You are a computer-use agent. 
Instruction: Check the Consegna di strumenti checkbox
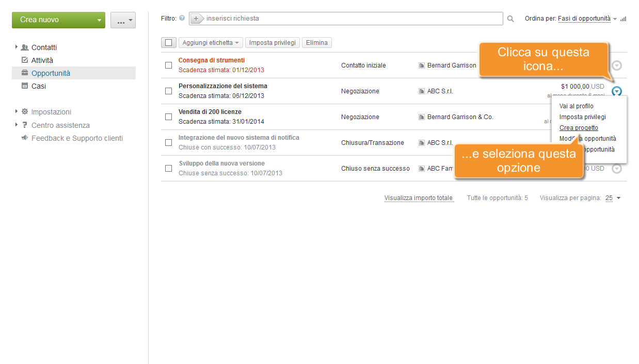coord(168,65)
